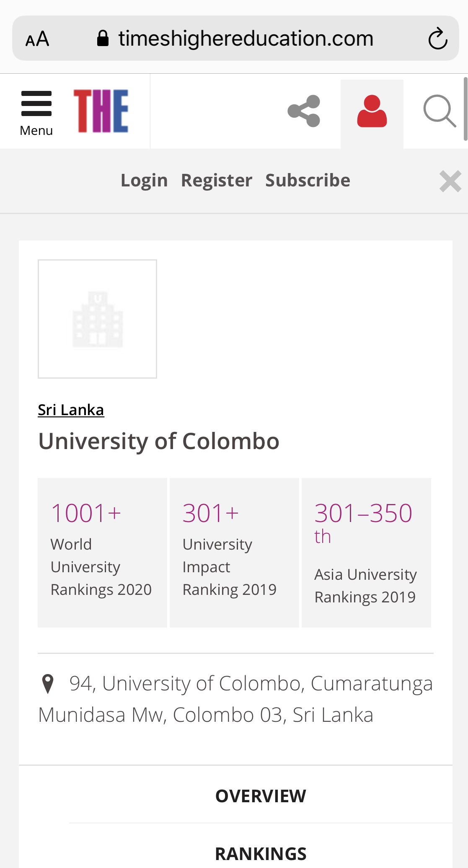Open the hamburger Menu icon

[36, 112]
